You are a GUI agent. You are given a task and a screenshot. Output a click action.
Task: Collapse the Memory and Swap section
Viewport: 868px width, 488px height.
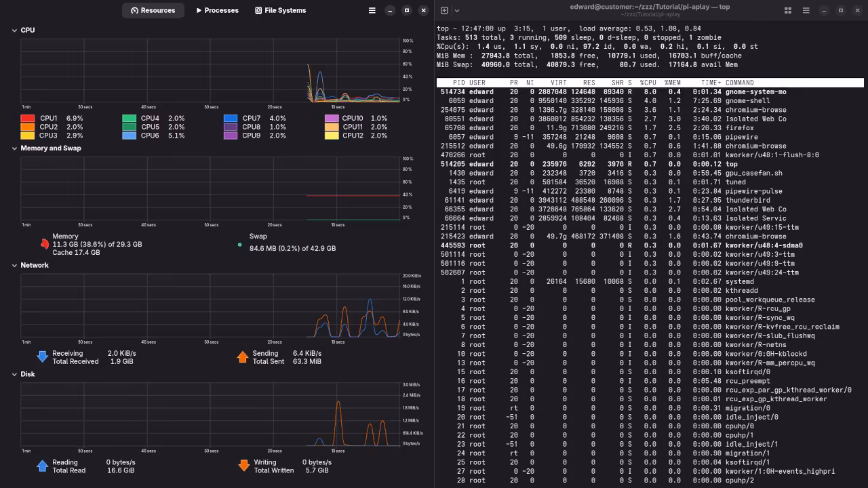point(15,148)
